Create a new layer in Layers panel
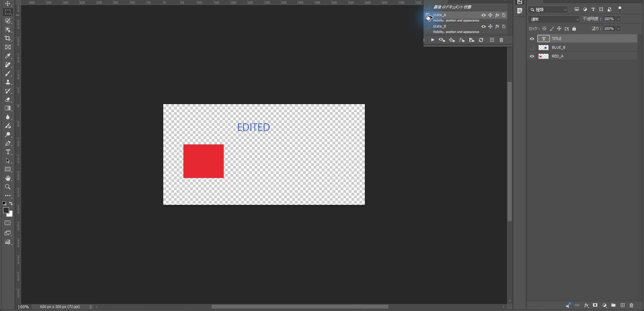This screenshot has width=644, height=311. tap(622, 305)
